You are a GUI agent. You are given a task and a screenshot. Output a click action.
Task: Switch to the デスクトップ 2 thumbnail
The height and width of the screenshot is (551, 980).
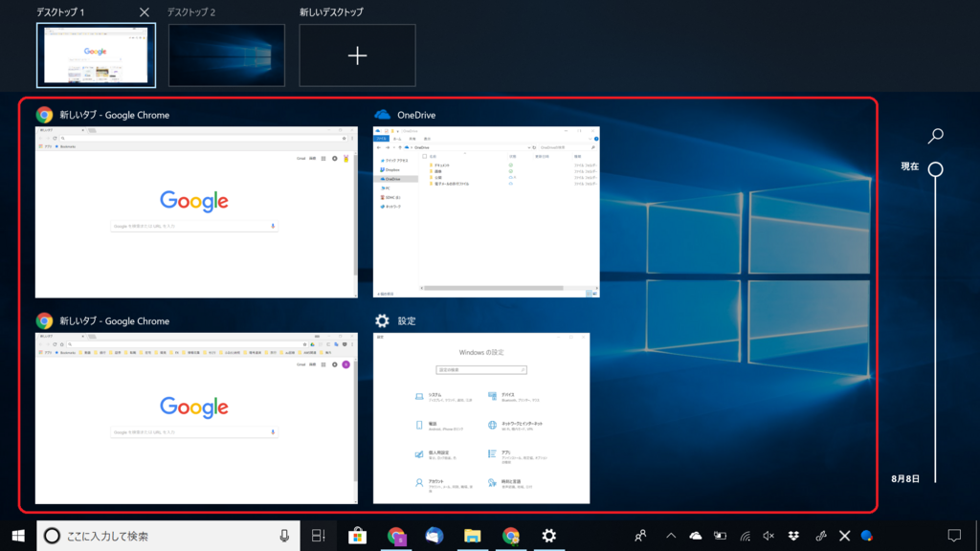click(x=226, y=55)
